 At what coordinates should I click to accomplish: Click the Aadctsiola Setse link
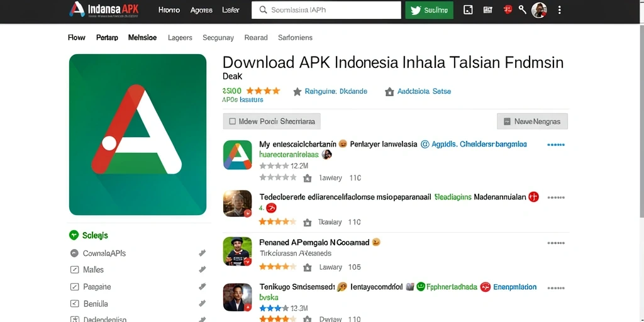coord(424,91)
